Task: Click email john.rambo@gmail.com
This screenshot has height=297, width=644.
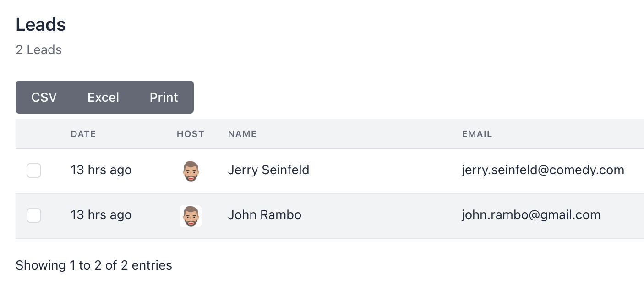Action: click(531, 215)
